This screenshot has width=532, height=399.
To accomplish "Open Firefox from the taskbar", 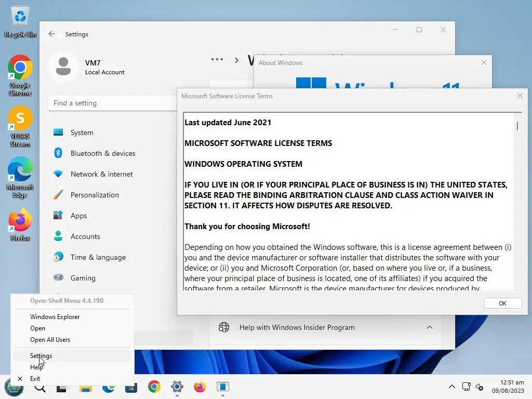I will (x=200, y=387).
